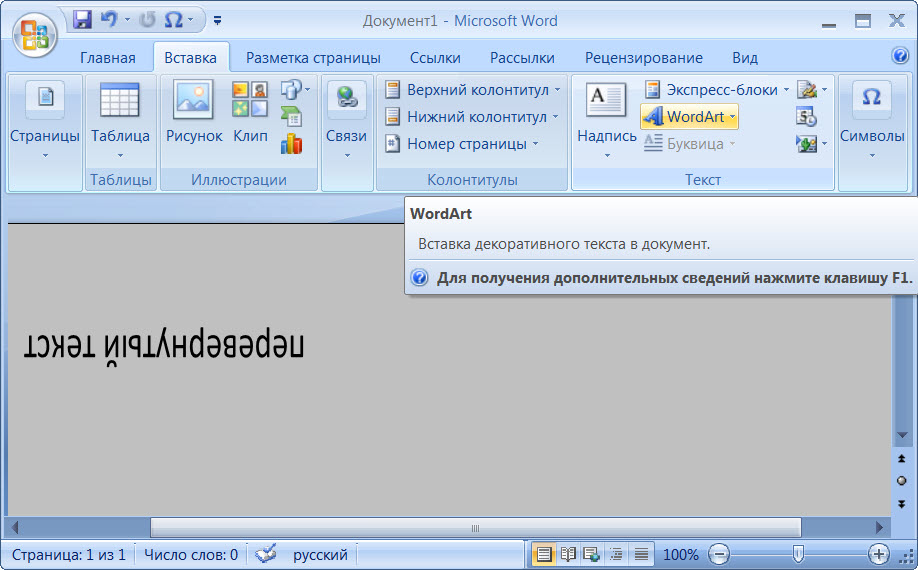Go to next page double arrow
This screenshot has height=570, width=918.
[902, 503]
